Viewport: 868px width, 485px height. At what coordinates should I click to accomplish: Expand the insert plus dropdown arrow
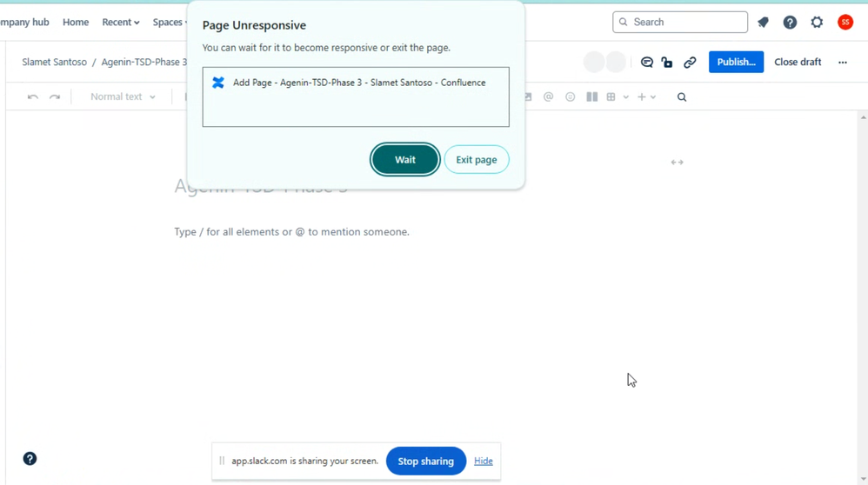653,97
